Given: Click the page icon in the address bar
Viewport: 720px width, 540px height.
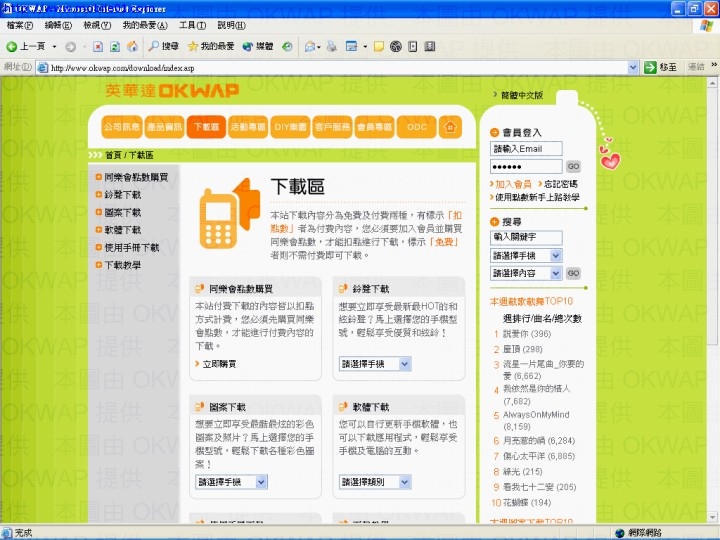Looking at the screenshot, I should [43, 68].
